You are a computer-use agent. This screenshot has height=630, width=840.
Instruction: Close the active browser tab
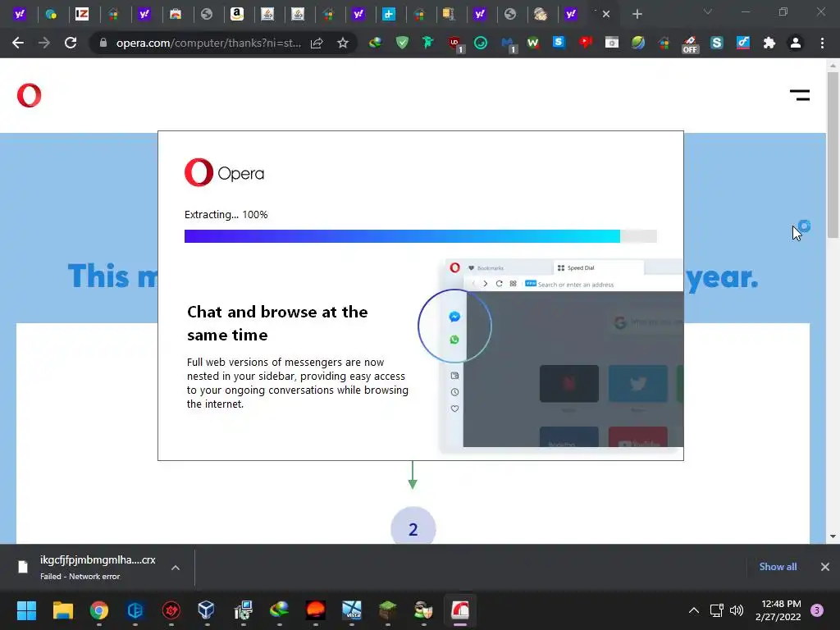tap(606, 14)
